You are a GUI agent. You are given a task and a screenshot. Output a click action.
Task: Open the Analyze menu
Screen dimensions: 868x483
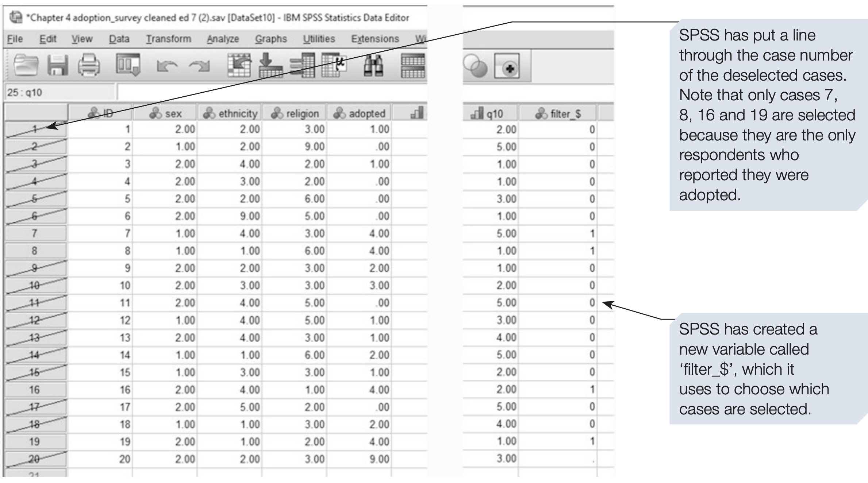click(223, 39)
